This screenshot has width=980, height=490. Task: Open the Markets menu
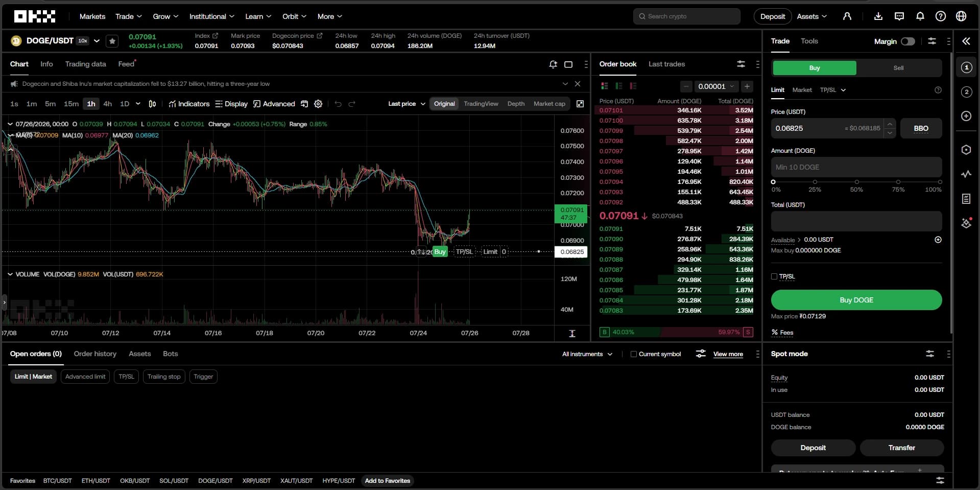coord(92,16)
